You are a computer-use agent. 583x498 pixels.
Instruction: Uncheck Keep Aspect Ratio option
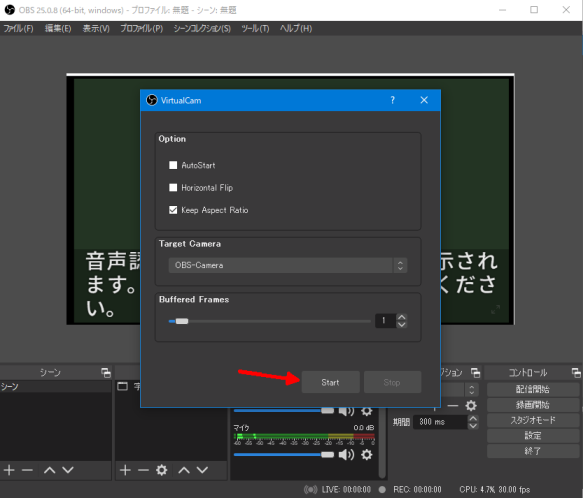pos(173,210)
